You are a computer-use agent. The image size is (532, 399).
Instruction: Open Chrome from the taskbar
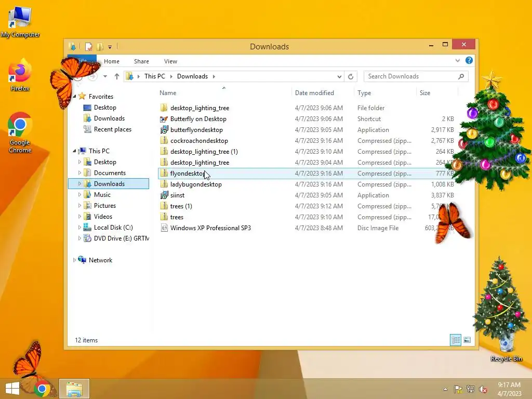(42, 389)
